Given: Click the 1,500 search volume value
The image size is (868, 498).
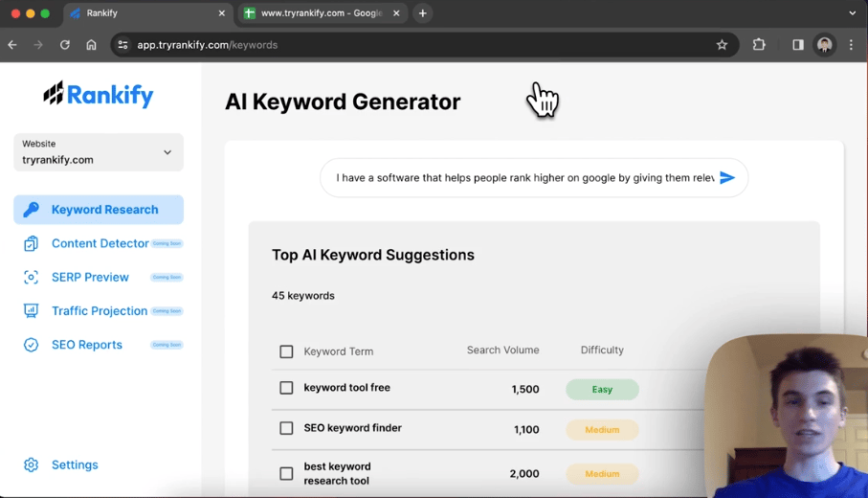Looking at the screenshot, I should (x=525, y=390).
